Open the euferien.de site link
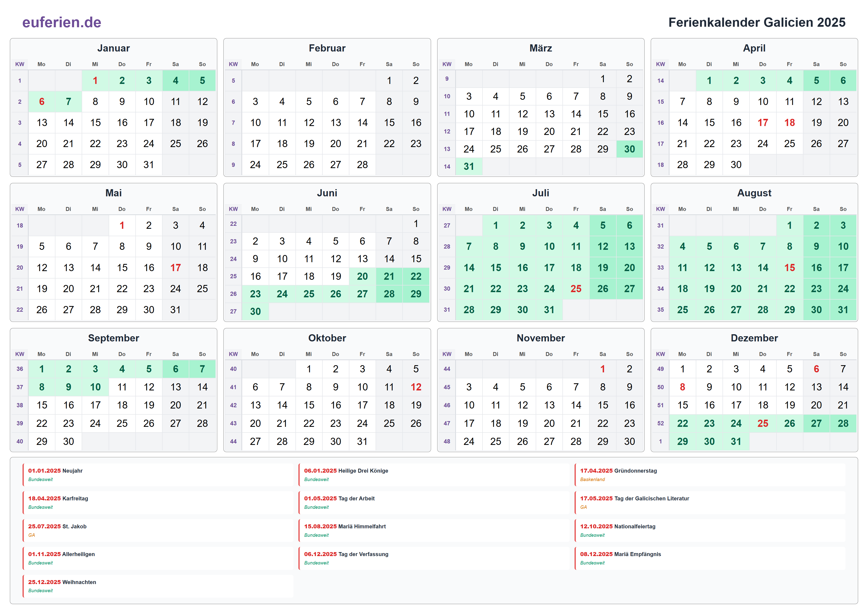Viewport: 868px width, 614px height. pyautogui.click(x=62, y=22)
